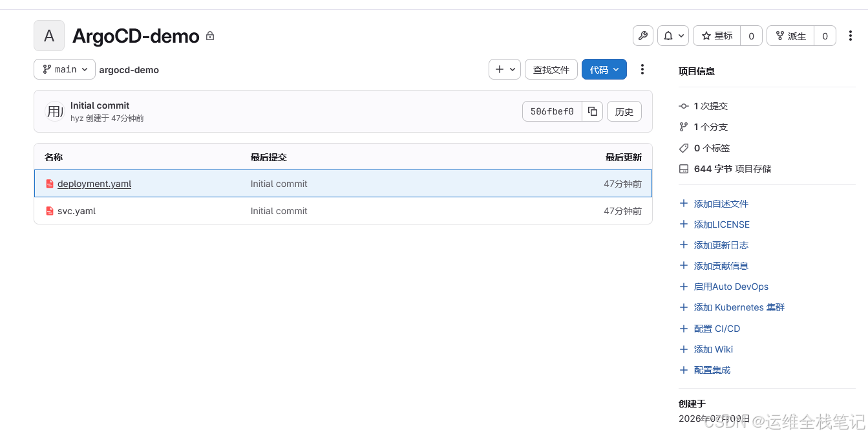Open the 0 个标签 tags link
Image resolution: width=868 pixels, height=436 pixels.
[712, 148]
